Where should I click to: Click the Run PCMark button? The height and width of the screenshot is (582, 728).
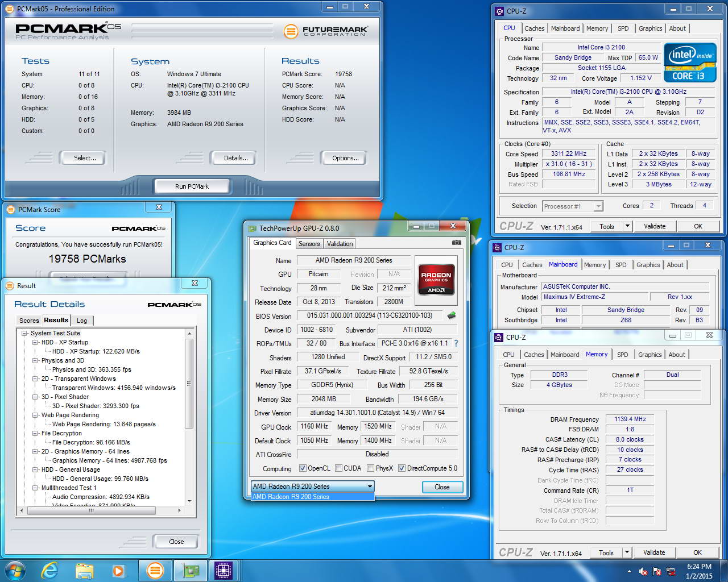[x=192, y=186]
